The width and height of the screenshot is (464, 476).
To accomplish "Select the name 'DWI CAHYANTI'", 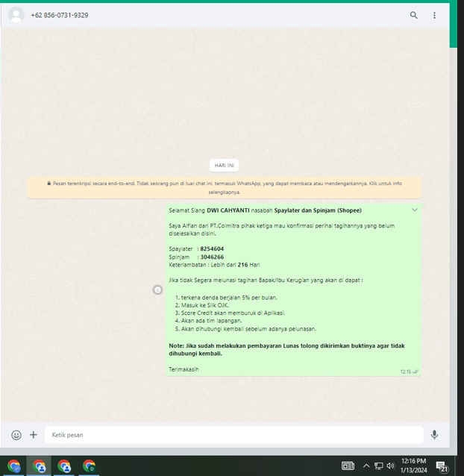I will coord(228,210).
